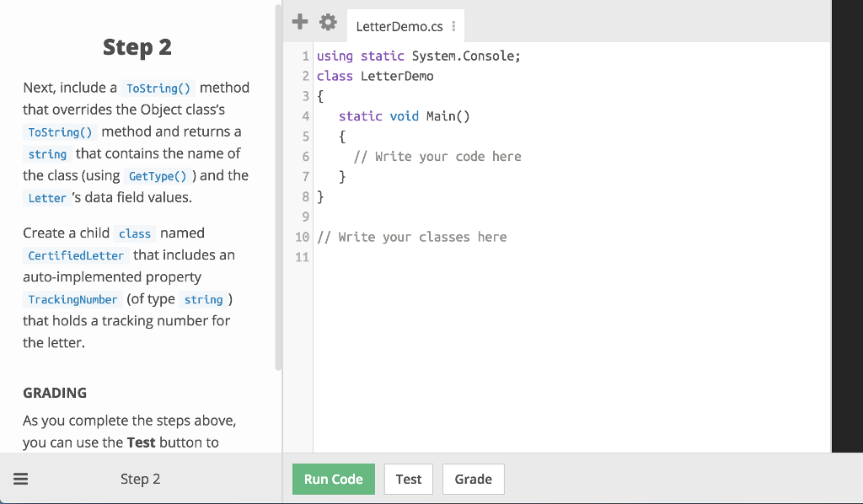Click the '// Write your code here' comment
The width and height of the screenshot is (863, 504).
[x=437, y=157]
